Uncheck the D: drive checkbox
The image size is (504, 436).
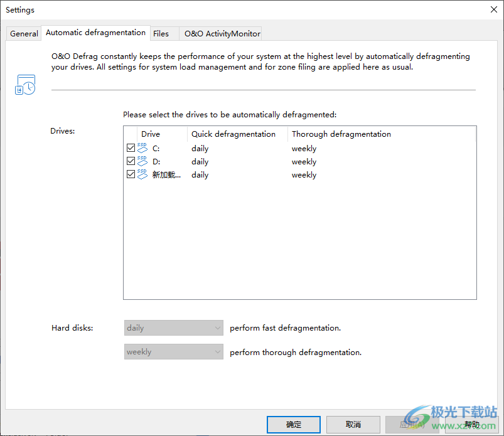pyautogui.click(x=131, y=161)
